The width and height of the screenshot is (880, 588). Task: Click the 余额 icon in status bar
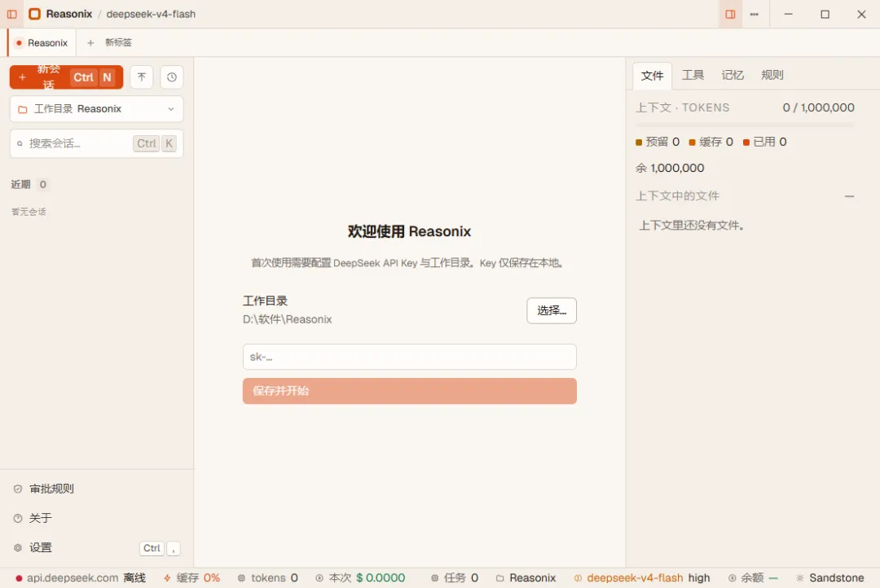732,578
